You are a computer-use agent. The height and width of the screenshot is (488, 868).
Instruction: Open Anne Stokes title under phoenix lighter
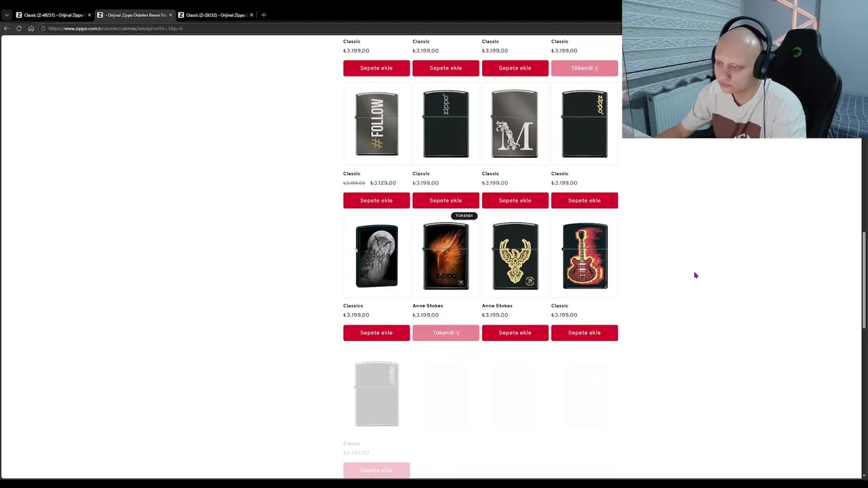[428, 306]
